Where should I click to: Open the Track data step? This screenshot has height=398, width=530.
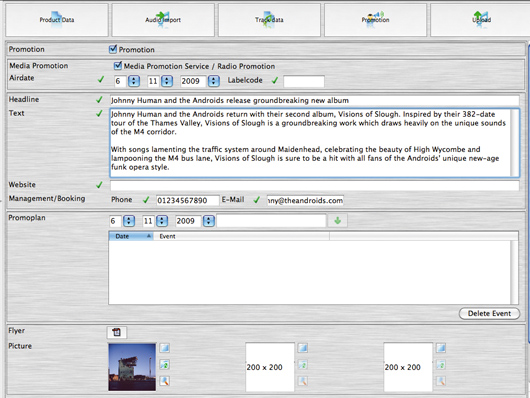pos(269,20)
